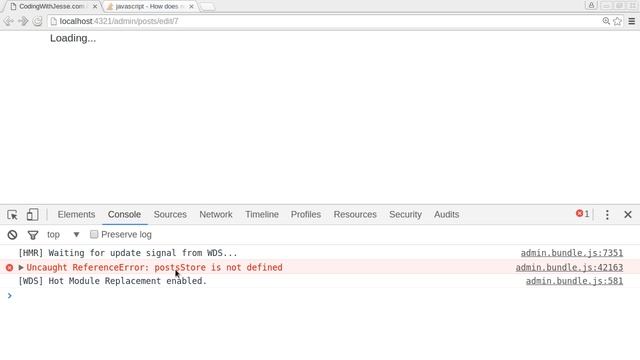Image resolution: width=640 pixels, height=360 pixels.
Task: Activate the inspect element picker icon
Action: coord(12,215)
